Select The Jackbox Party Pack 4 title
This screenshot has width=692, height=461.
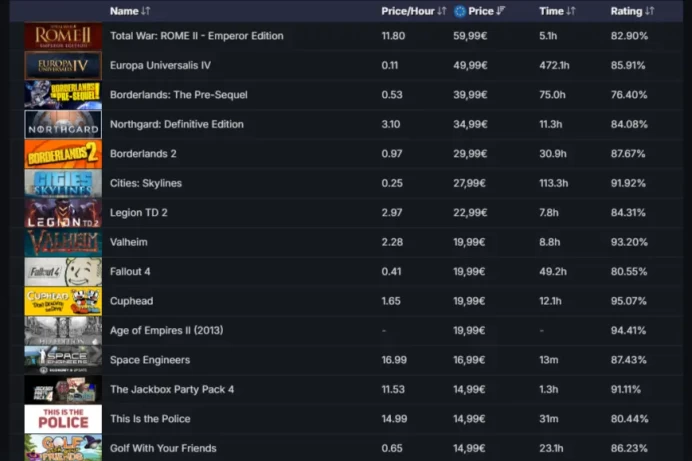(x=172, y=390)
